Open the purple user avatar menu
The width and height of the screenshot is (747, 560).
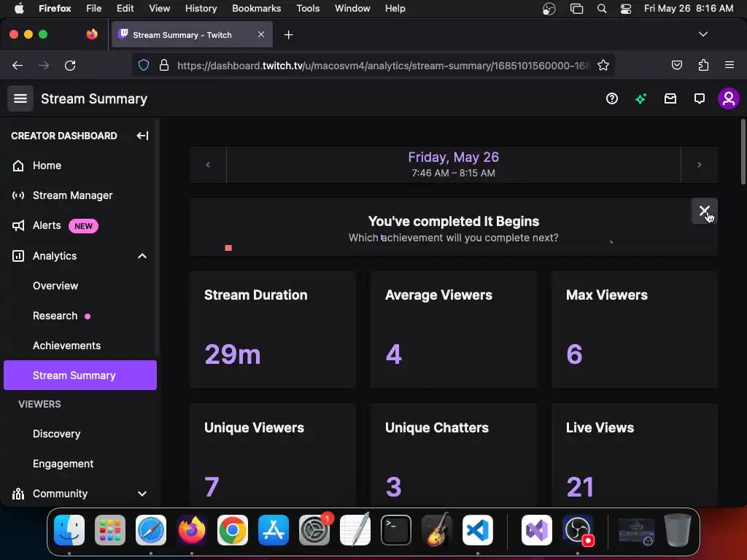click(729, 98)
